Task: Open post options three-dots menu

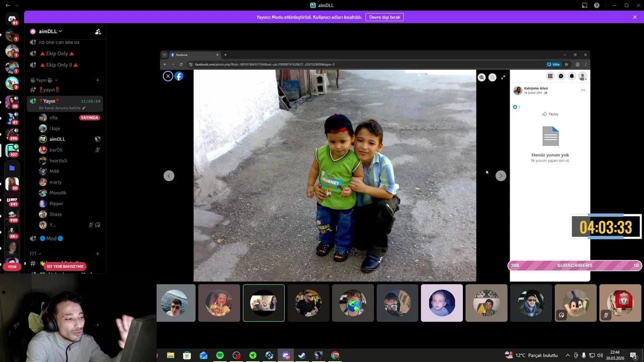Action: pos(583,90)
